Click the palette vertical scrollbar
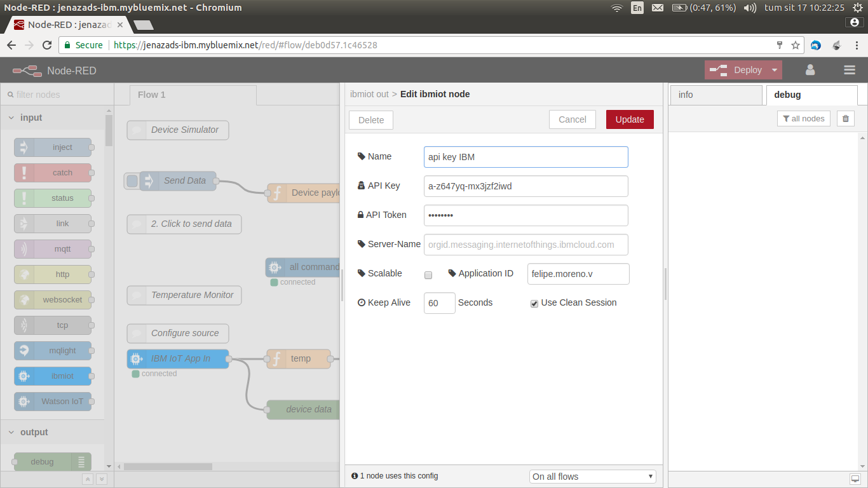 [x=109, y=130]
